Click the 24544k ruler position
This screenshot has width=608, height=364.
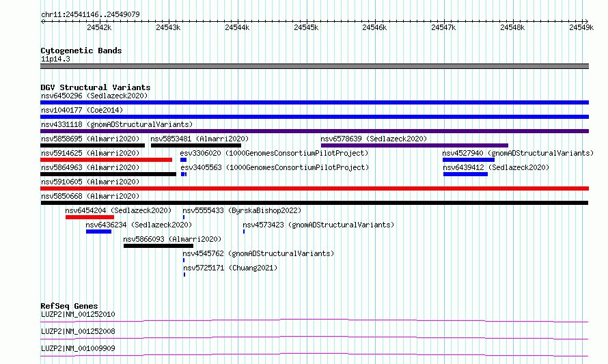[237, 27]
